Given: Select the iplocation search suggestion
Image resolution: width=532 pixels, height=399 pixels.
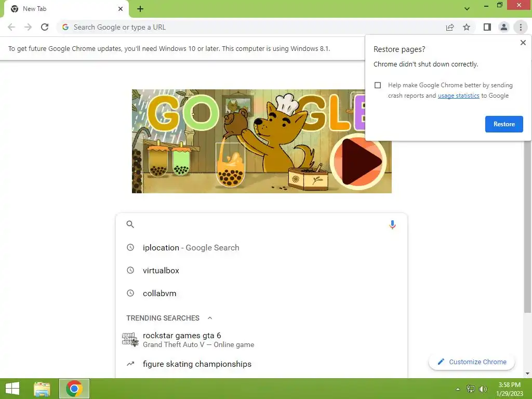Looking at the screenshot, I should [261, 248].
